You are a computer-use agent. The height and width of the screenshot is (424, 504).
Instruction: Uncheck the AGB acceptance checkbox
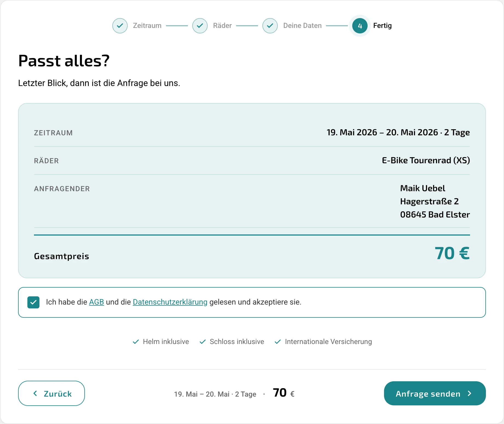pos(33,302)
